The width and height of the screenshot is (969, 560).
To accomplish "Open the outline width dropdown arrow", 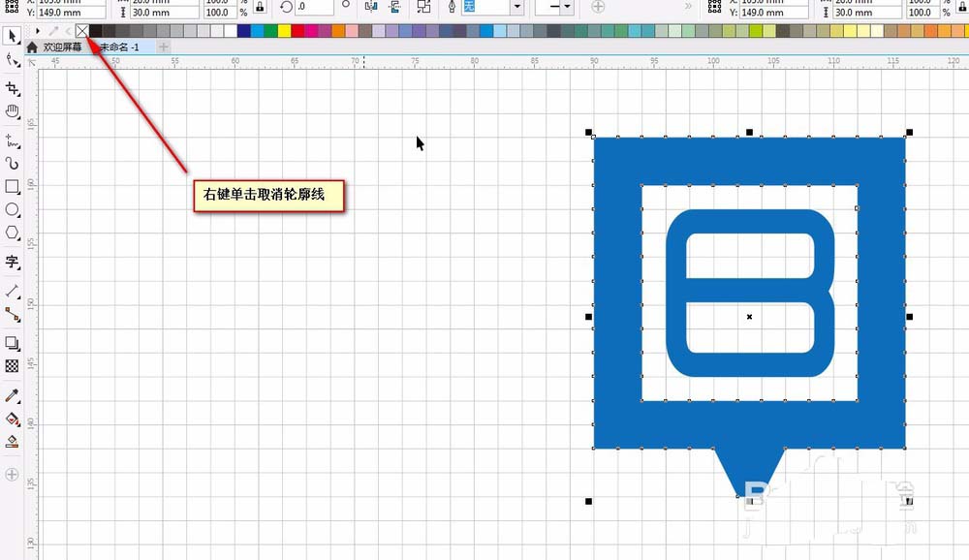I will point(517,7).
